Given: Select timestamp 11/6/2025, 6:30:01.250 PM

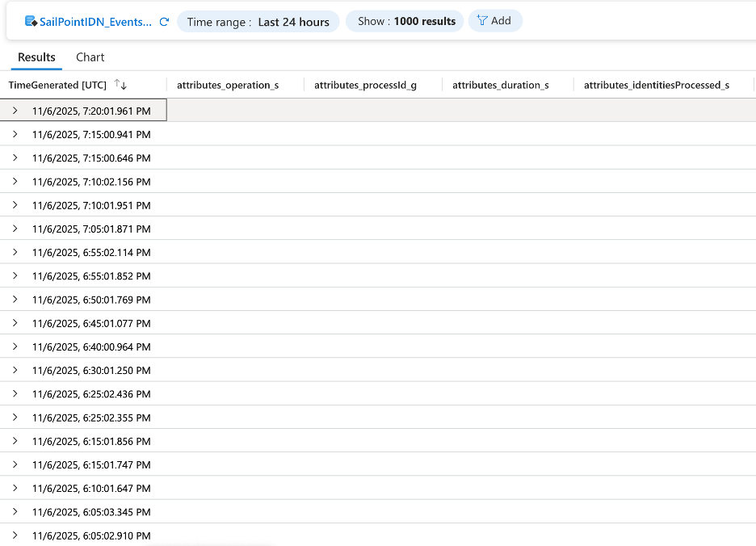Looking at the screenshot, I should click(91, 371).
